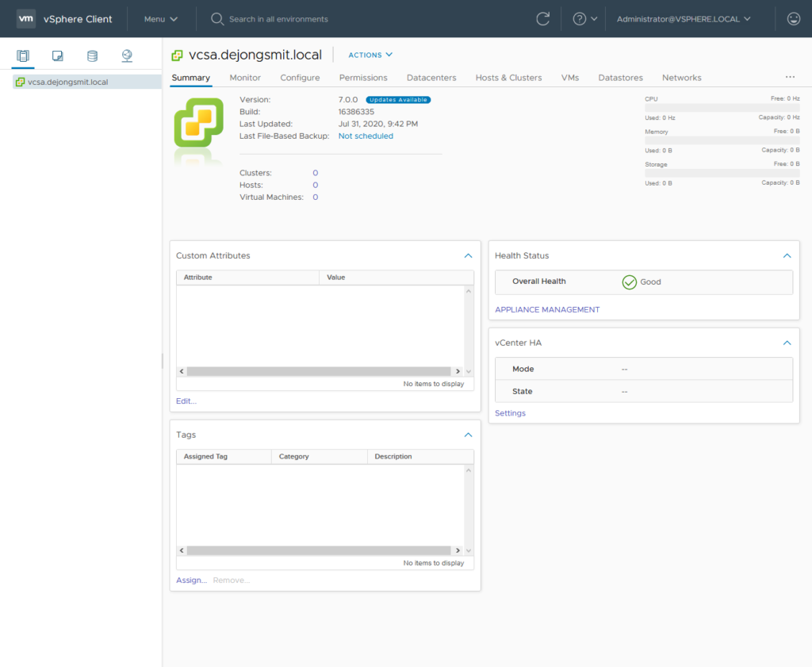This screenshot has width=812, height=667.
Task: Switch to the Permissions tab
Action: pyautogui.click(x=363, y=78)
